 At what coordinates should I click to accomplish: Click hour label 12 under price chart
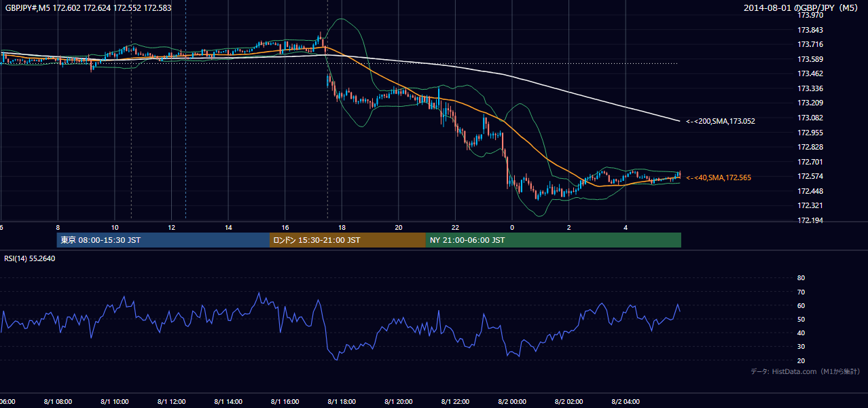tap(172, 228)
